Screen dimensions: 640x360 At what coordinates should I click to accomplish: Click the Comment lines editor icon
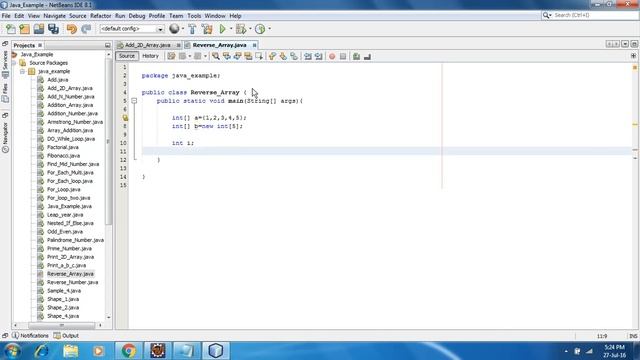pyautogui.click(x=356, y=56)
